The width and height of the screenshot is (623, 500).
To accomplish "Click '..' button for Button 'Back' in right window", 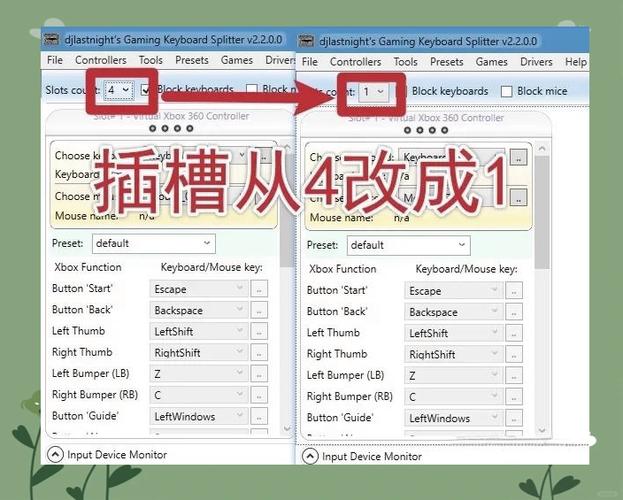I will point(514,312).
